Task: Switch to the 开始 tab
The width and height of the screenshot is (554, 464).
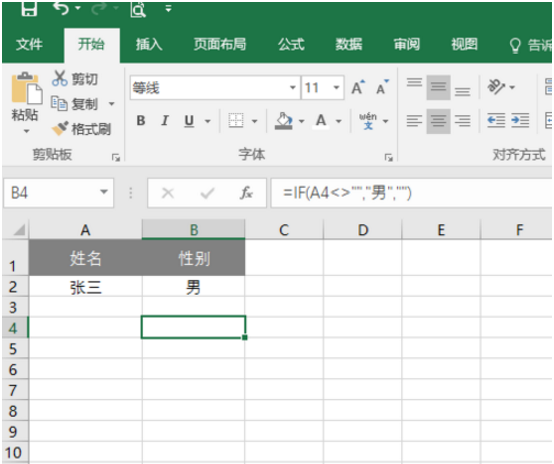Action: coord(92,45)
